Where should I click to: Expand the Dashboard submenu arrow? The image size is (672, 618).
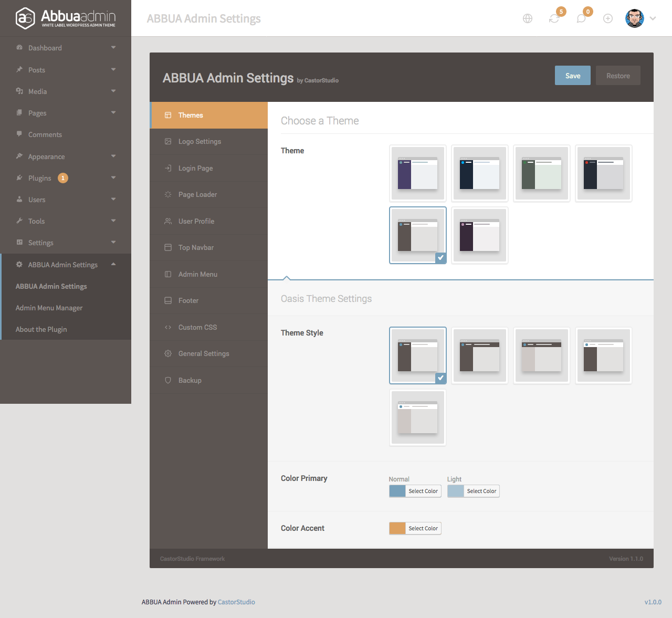click(113, 47)
